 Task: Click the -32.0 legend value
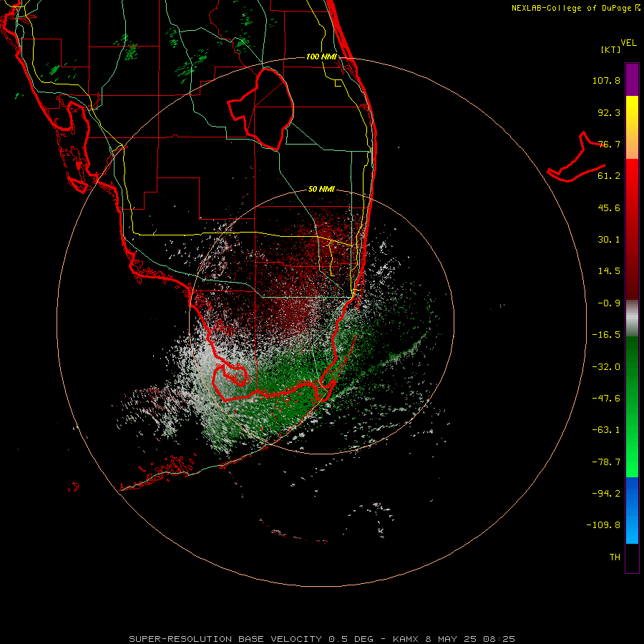[606, 367]
